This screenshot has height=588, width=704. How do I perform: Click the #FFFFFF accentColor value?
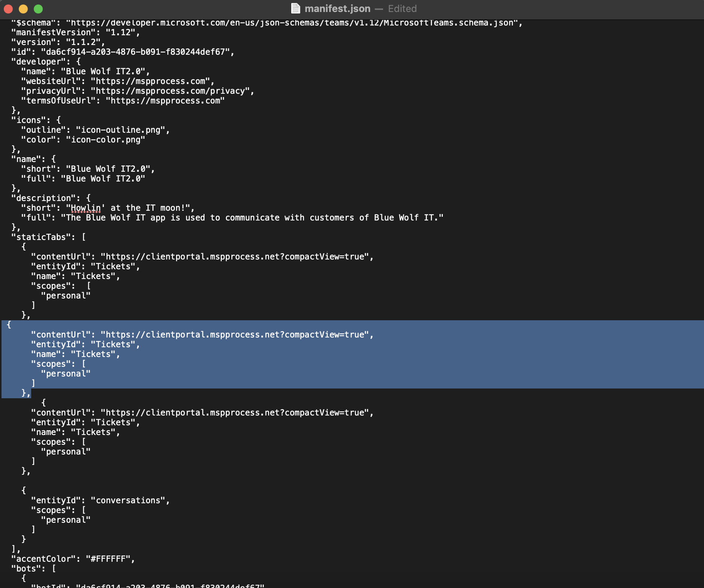click(x=110, y=559)
